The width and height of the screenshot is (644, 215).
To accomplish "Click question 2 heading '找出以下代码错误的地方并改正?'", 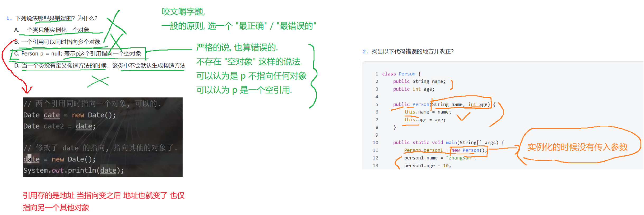I will point(413,51).
